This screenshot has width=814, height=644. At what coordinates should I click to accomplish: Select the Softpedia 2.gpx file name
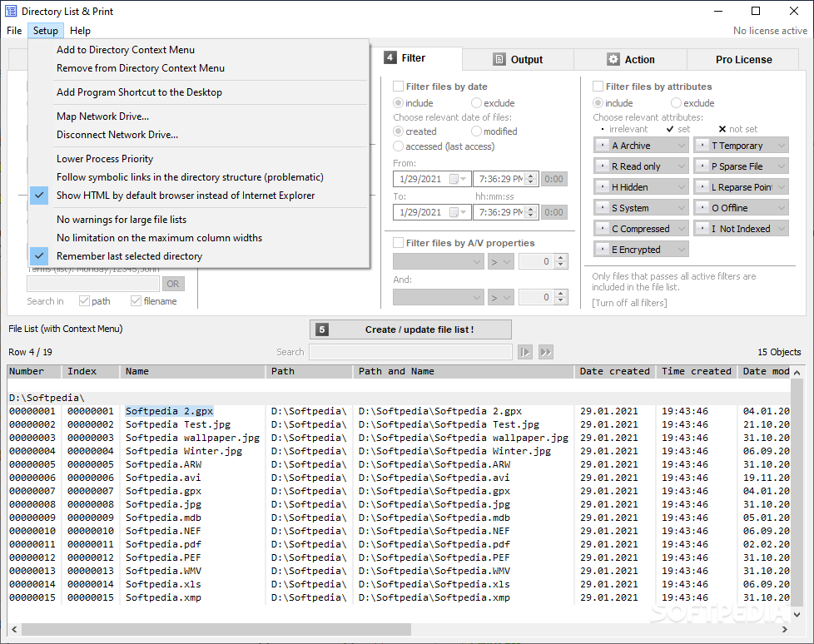click(169, 411)
